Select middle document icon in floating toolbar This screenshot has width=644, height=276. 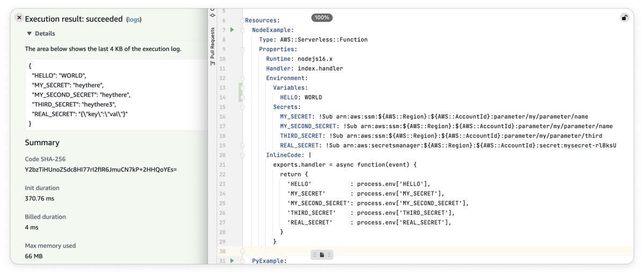coord(322,255)
